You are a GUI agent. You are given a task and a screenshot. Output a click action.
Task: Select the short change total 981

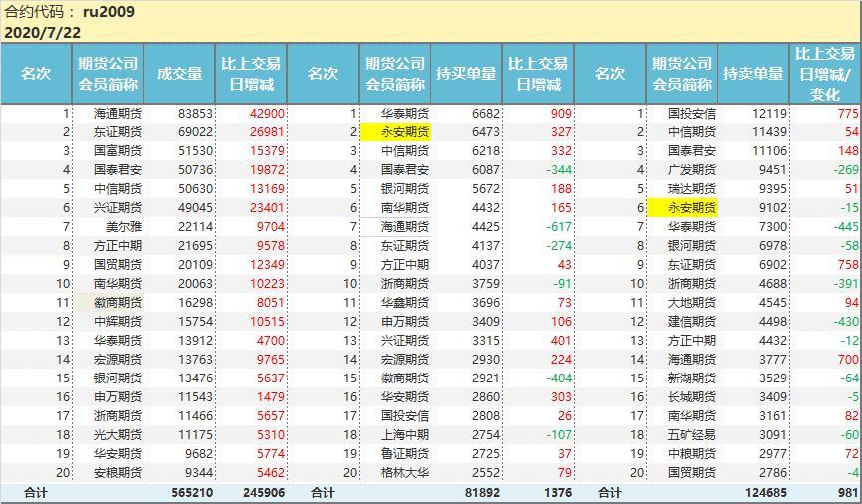tap(848, 492)
